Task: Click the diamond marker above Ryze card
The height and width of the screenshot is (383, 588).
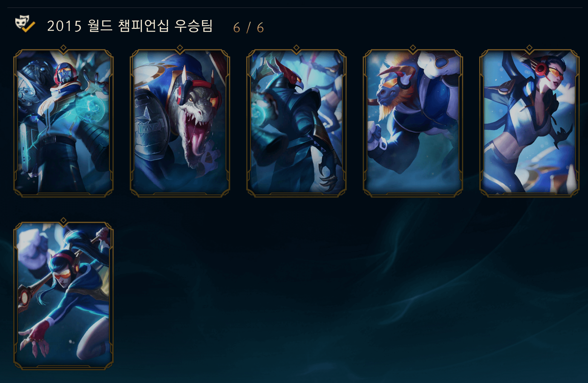Action: 63,48
